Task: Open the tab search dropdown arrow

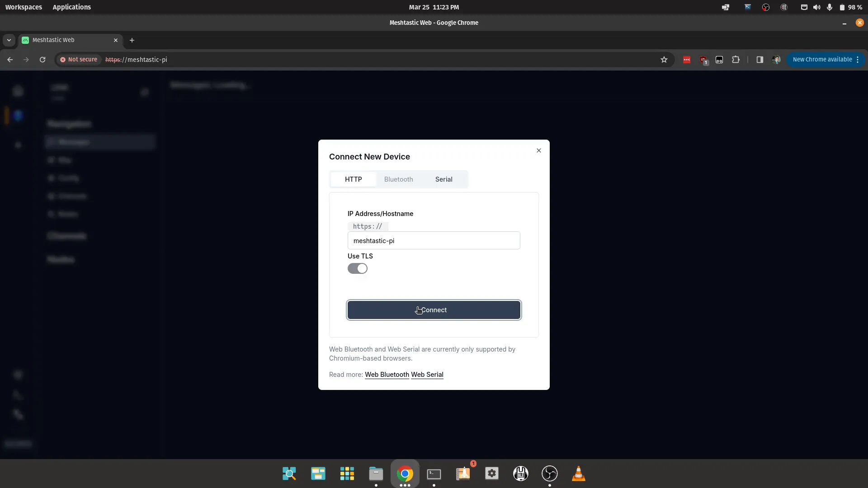Action: point(9,40)
